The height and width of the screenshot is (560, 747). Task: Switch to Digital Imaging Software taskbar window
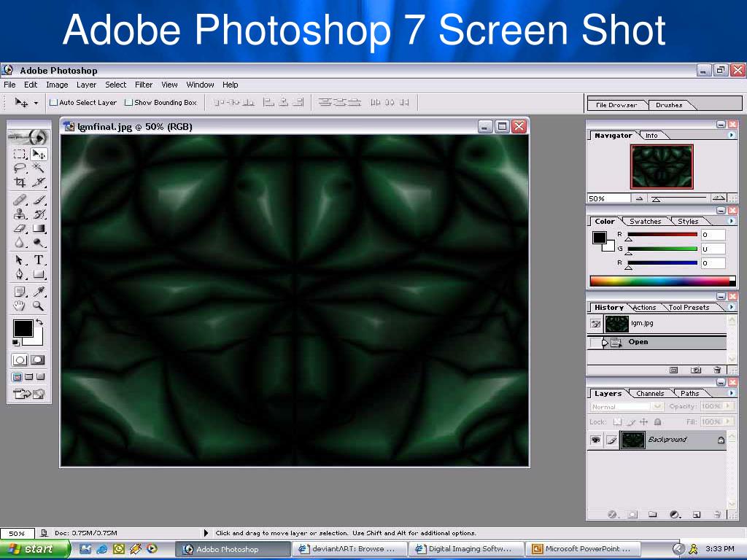(466, 549)
